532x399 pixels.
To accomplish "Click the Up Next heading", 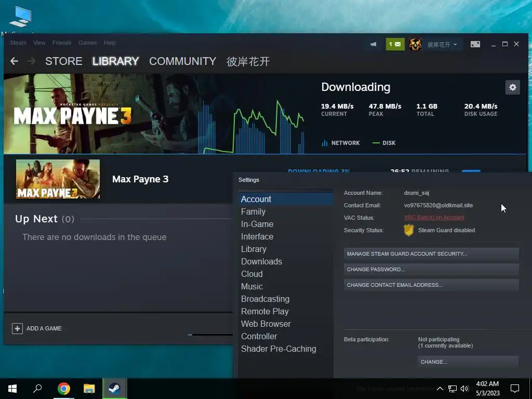I will point(36,219).
